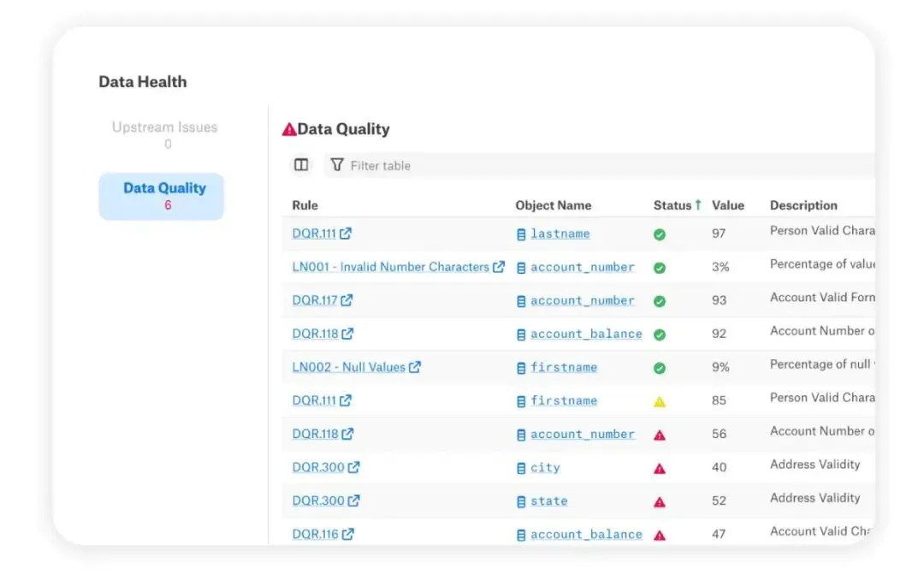The width and height of the screenshot is (924, 575).
Task: Click green status icon on LN002 firstname row
Action: point(660,368)
